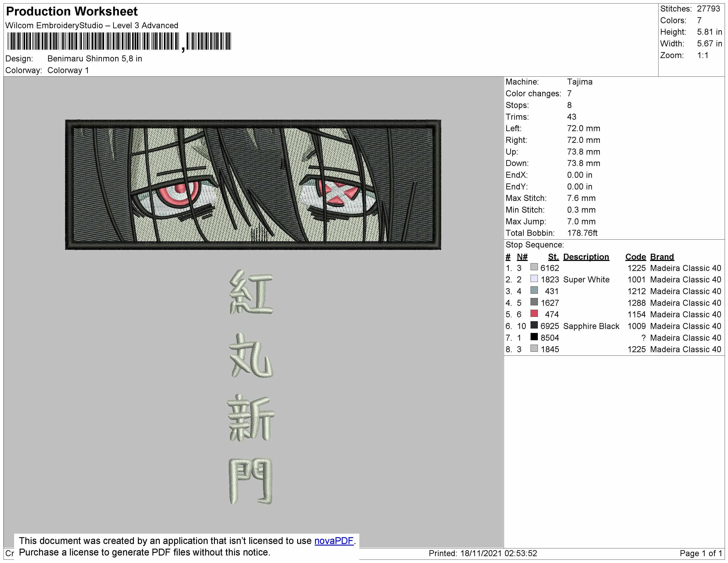Image resolution: width=728 pixels, height=563 pixels.
Task: Click the Production Worksheet title
Action: pos(72,11)
